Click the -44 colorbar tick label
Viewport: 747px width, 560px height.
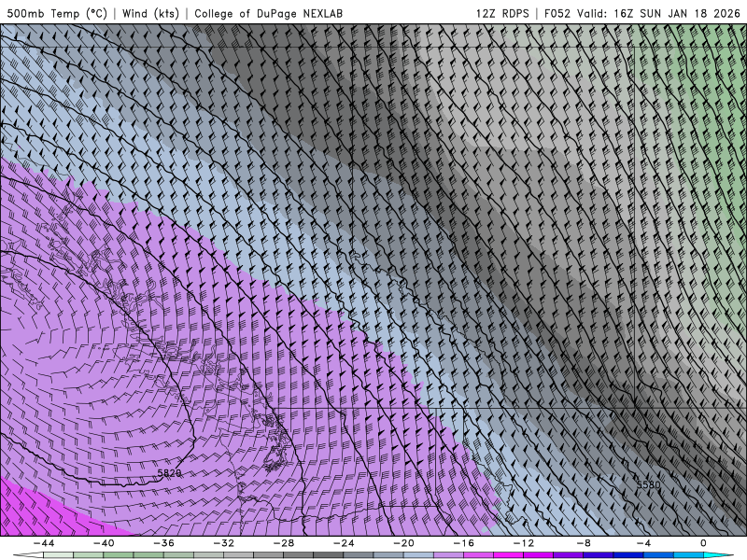click(x=43, y=543)
